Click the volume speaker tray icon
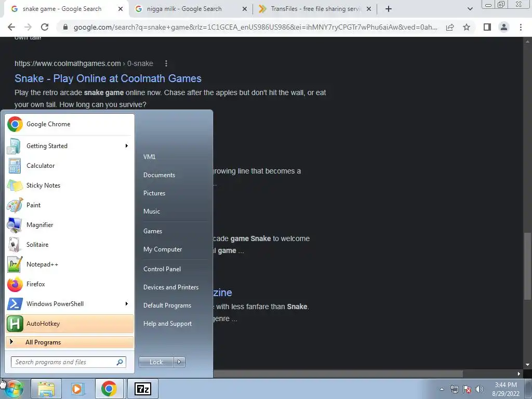The height and width of the screenshot is (399, 532). point(480,389)
